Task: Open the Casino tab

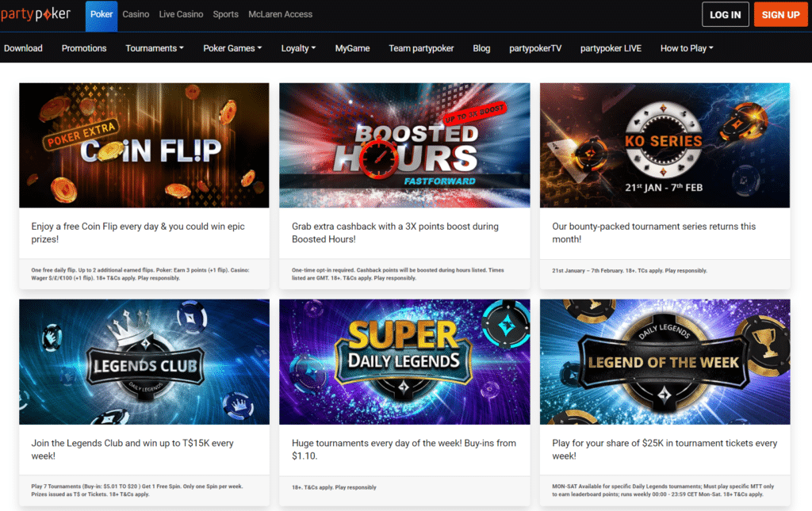Action: 136,14
